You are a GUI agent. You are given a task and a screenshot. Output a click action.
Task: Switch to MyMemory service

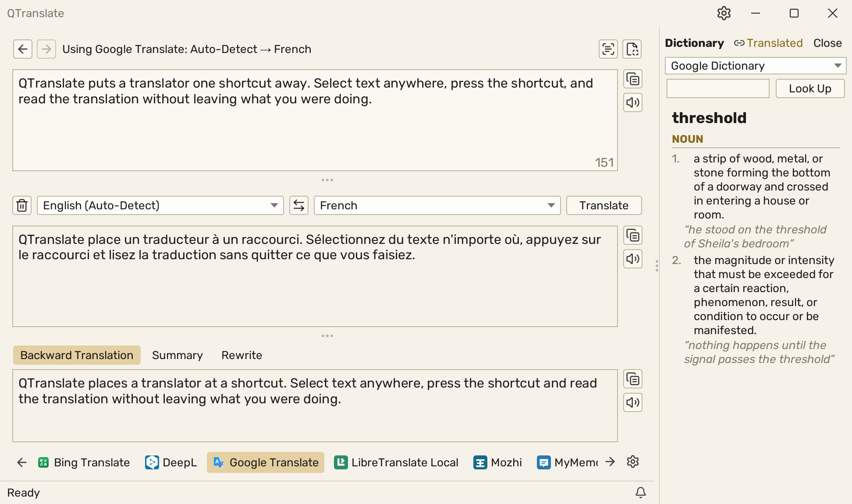pyautogui.click(x=567, y=462)
